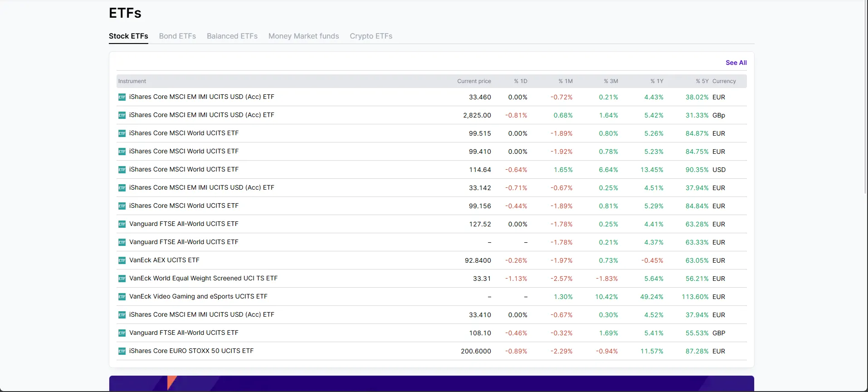Click the % 1D column header
868x392 pixels.
521,81
